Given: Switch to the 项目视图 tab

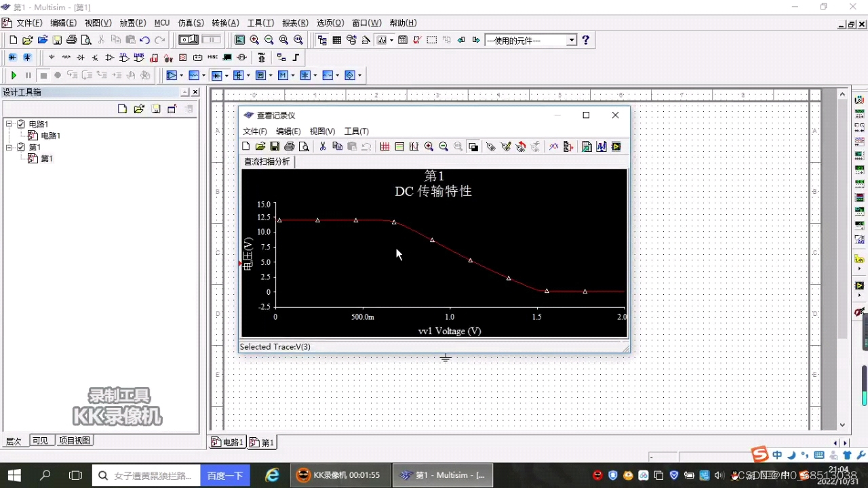Looking at the screenshot, I should pyautogui.click(x=75, y=441).
